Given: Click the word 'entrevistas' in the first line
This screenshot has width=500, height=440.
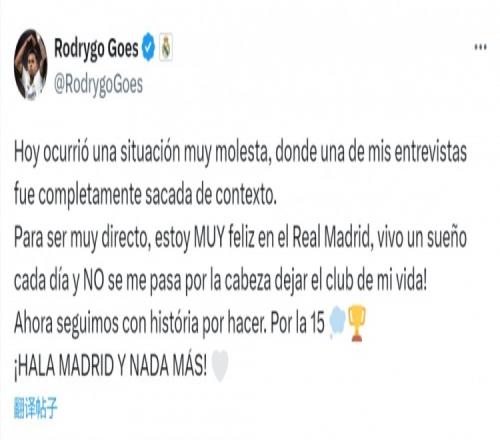Looking at the screenshot, I should [430, 152].
